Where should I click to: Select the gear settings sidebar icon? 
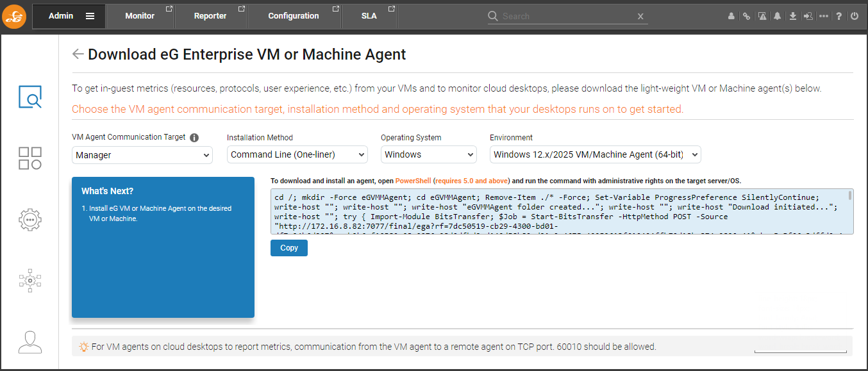coord(30,219)
